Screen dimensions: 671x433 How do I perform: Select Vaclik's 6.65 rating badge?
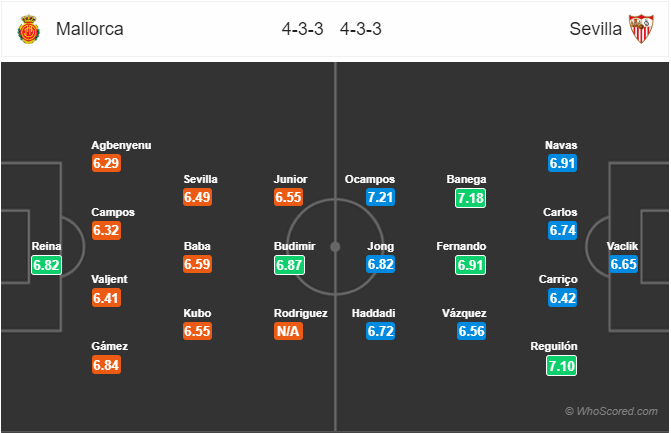pos(623,264)
